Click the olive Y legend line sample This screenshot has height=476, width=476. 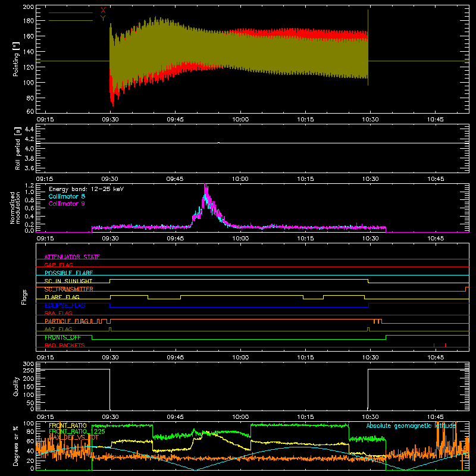(x=71, y=21)
